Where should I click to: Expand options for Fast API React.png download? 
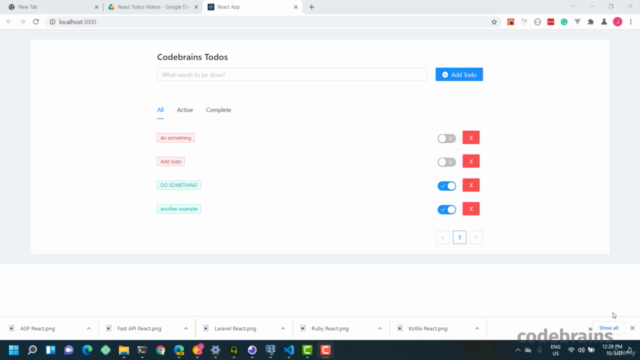coord(186,329)
